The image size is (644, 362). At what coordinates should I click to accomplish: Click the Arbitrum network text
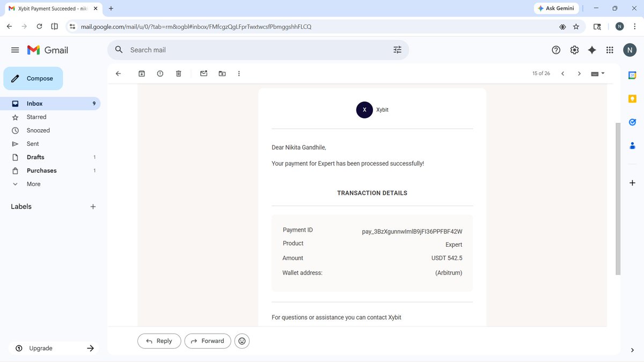point(449,273)
